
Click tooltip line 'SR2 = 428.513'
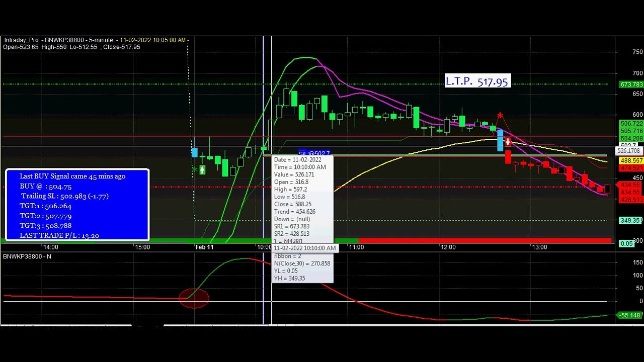pyautogui.click(x=291, y=234)
